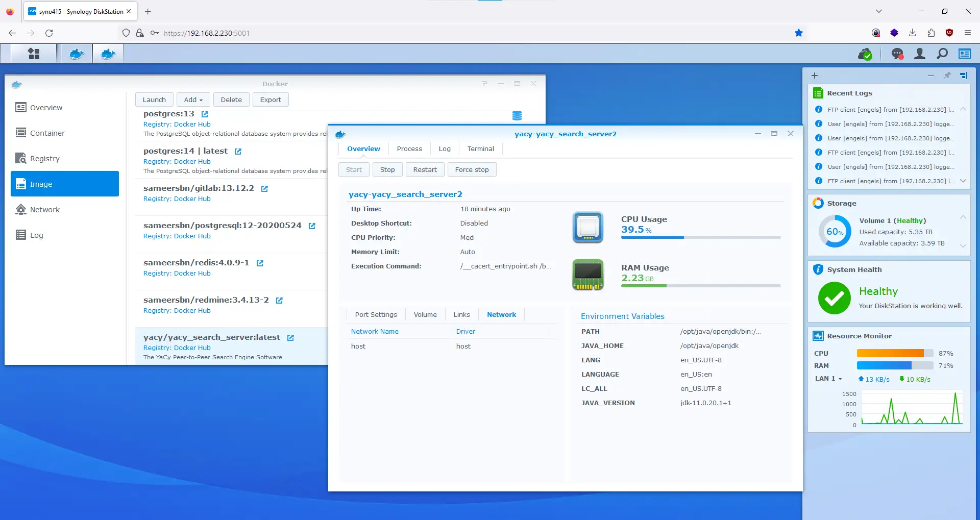980x520 pixels.
Task: Pin the widget panel with pushpin icon
Action: pos(947,76)
